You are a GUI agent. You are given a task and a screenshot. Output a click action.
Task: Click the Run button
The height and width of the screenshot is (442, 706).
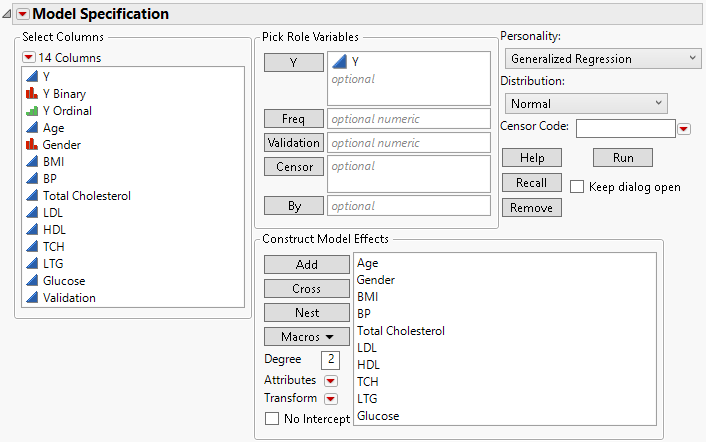(x=623, y=158)
